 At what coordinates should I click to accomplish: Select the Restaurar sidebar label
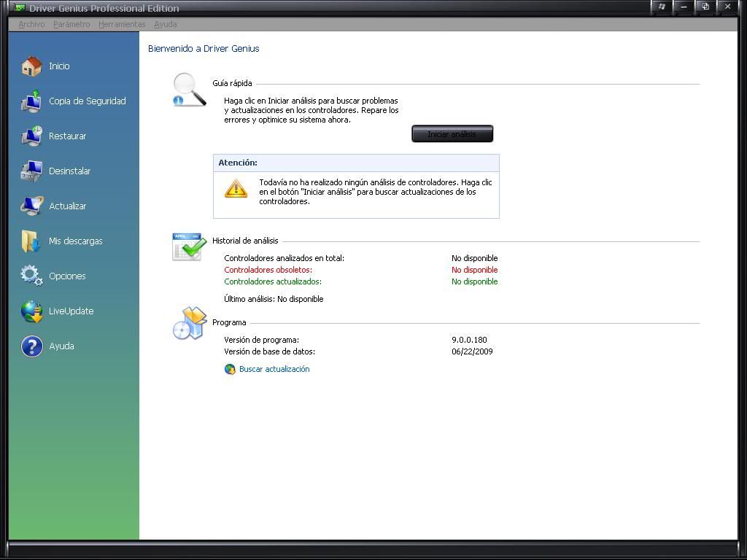(67, 136)
